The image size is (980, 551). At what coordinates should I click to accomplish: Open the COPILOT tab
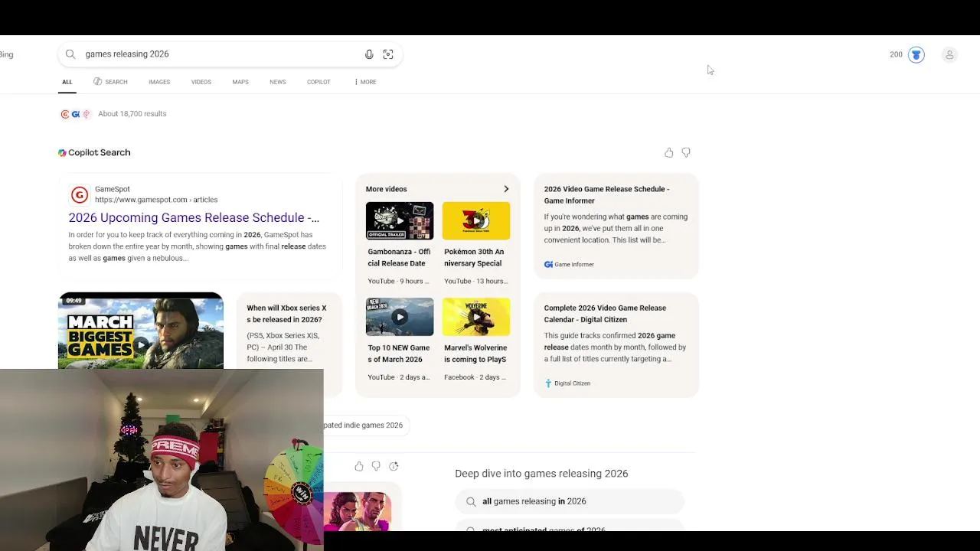click(318, 82)
